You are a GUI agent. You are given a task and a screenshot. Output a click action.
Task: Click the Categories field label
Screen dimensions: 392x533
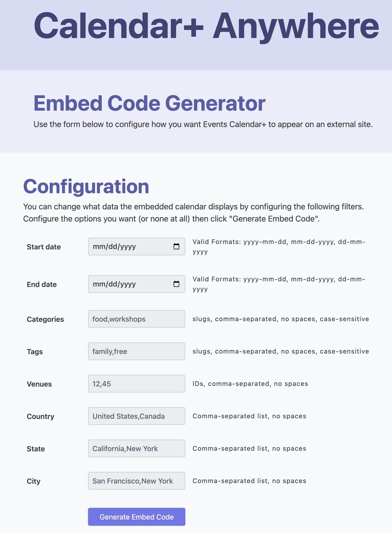45,319
